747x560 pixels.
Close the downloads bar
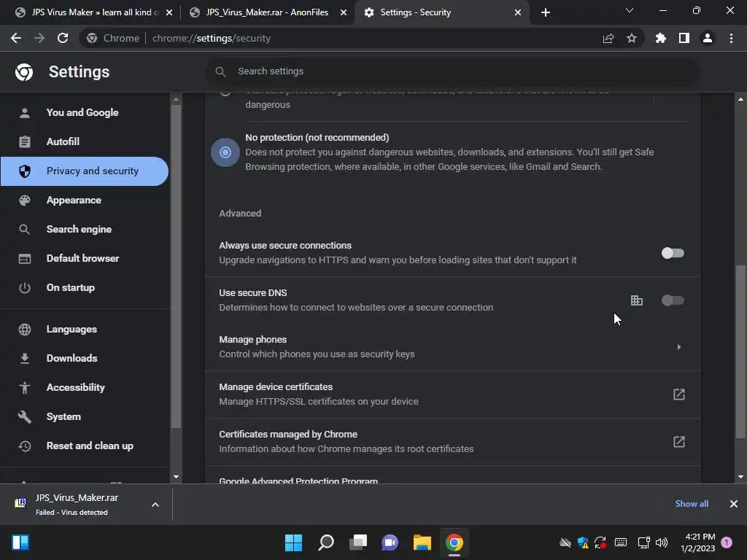(734, 504)
